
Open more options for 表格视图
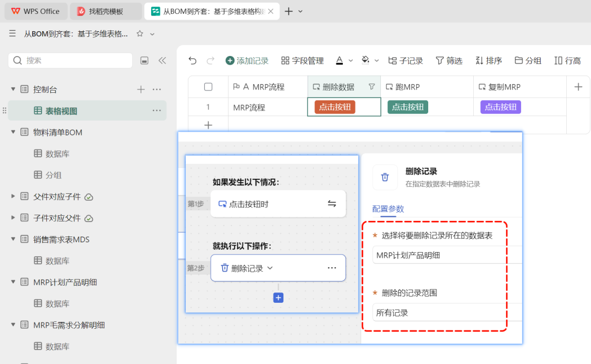pyautogui.click(x=157, y=110)
